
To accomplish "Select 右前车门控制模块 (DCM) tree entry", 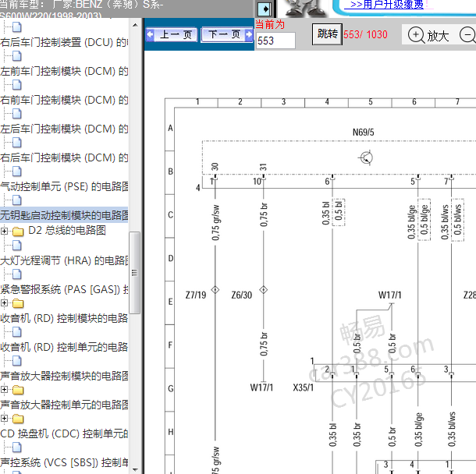I will (x=64, y=100).
